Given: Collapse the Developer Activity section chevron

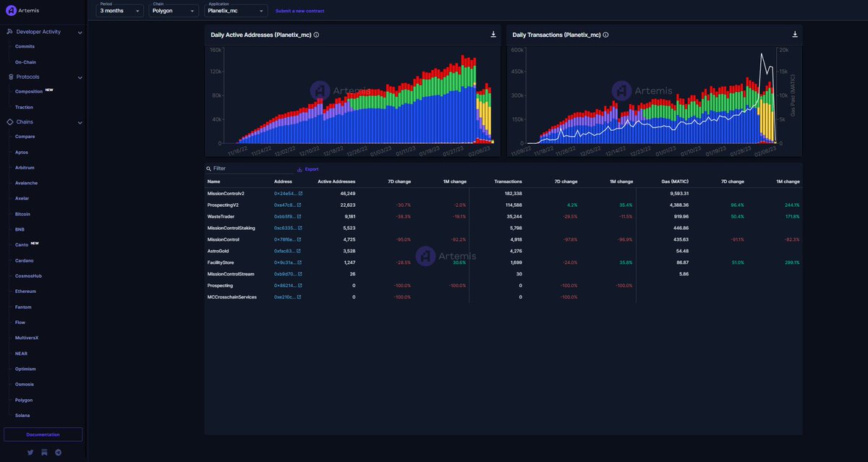Looking at the screenshot, I should [80, 31].
